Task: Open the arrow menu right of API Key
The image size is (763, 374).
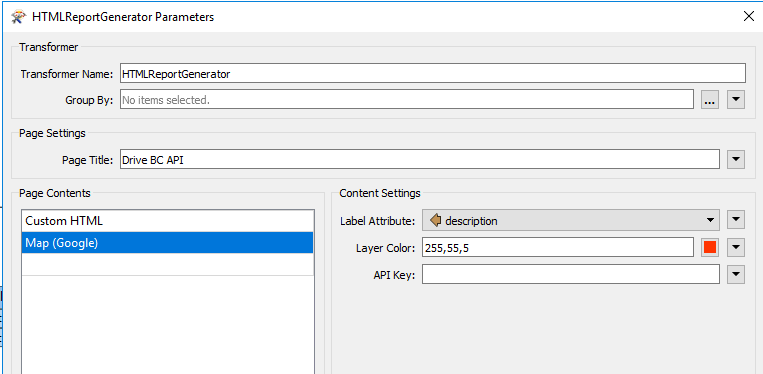Action: coord(736,275)
